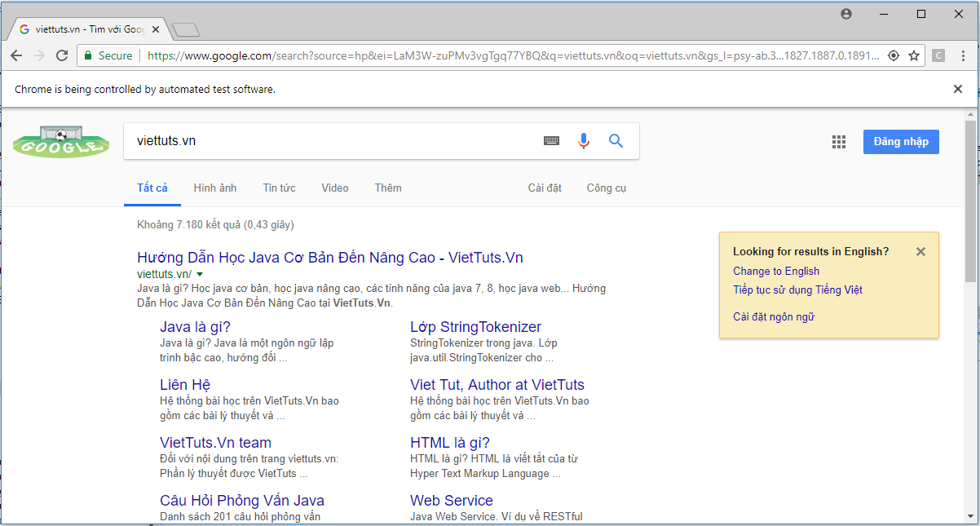This screenshot has height=526, width=980.
Task: Expand the arrow next to viettuts.vn/
Action: (200, 274)
